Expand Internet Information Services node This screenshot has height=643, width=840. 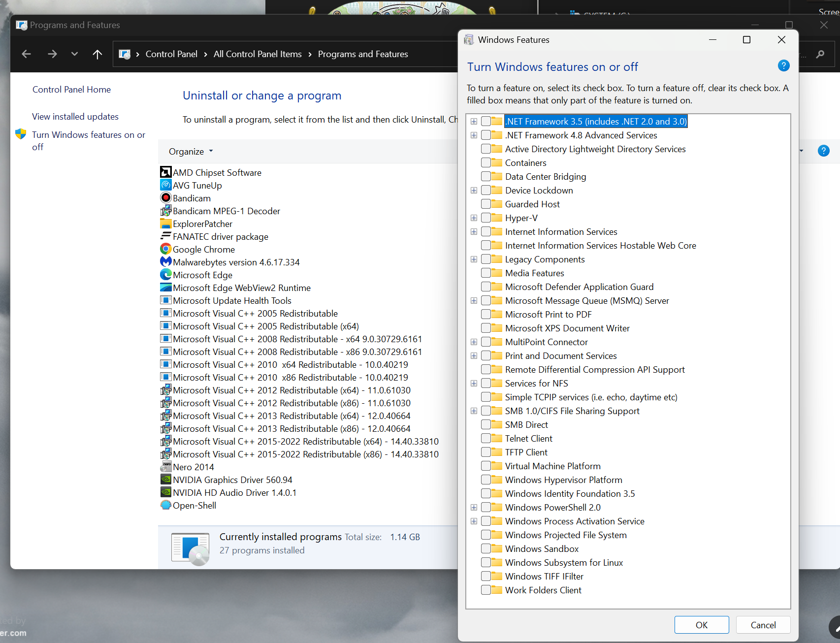pyautogui.click(x=474, y=231)
